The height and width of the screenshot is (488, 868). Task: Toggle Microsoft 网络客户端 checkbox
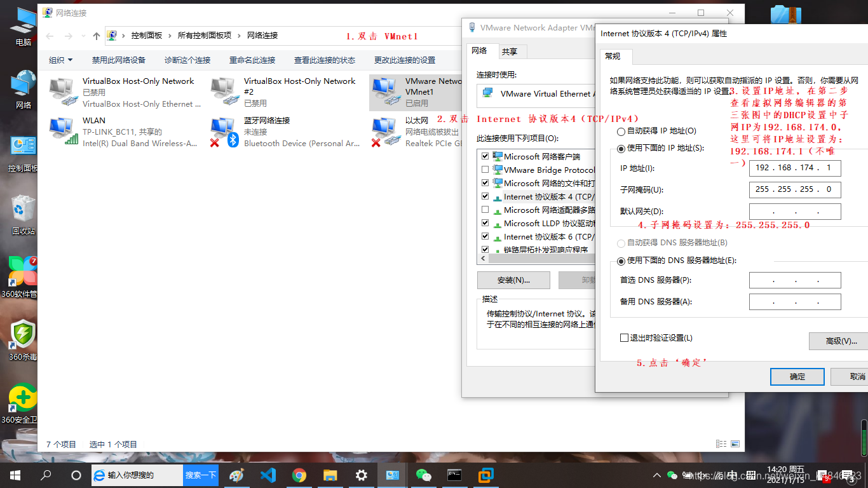[485, 156]
